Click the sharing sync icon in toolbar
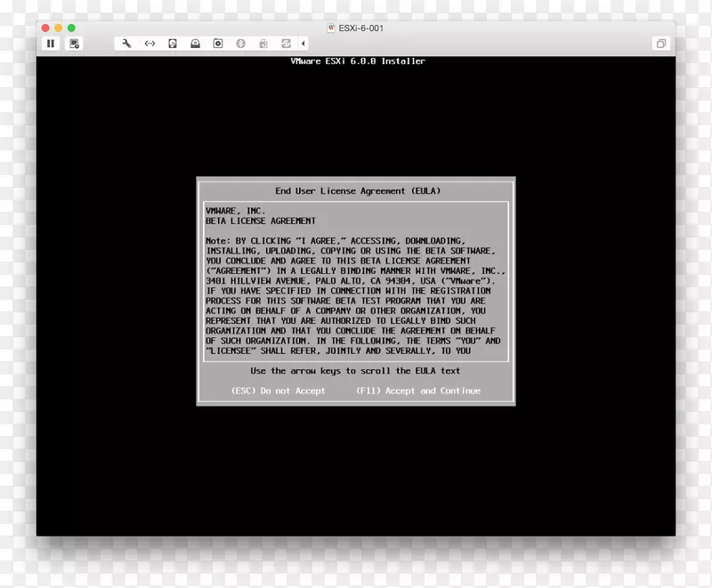 (x=287, y=43)
